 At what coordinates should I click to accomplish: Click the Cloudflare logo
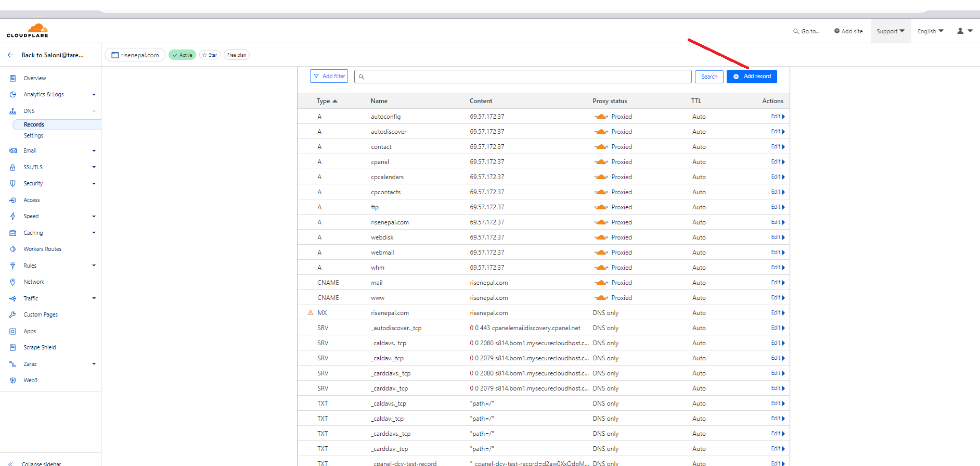[x=28, y=31]
